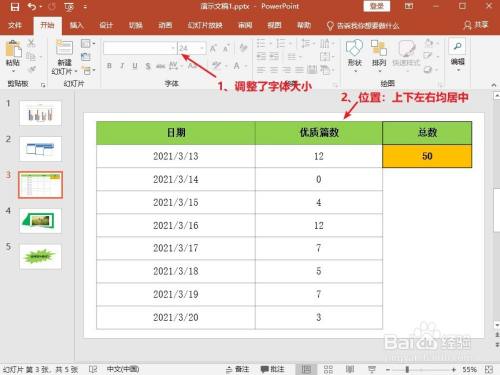This screenshot has width=500, height=375.
Task: Open the font size 24 dropdown
Action: [x=202, y=49]
